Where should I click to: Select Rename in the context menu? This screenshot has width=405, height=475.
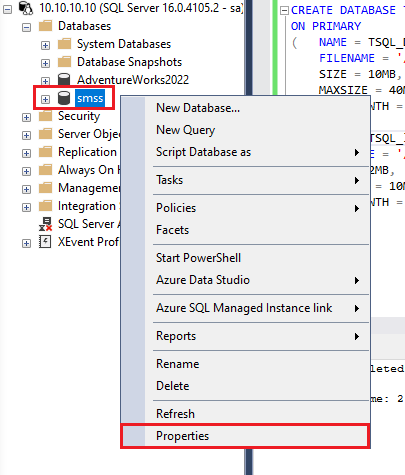click(x=245, y=364)
